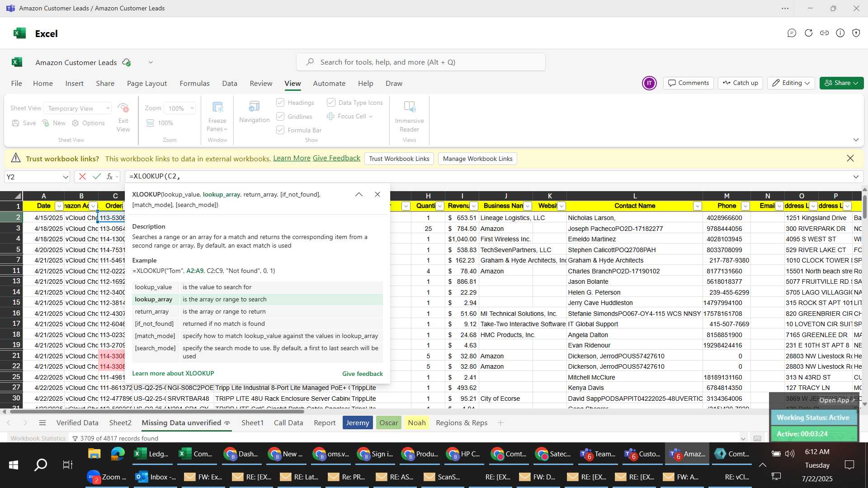
Task: Toggle the Gridlines checkbox
Action: [x=280, y=117]
